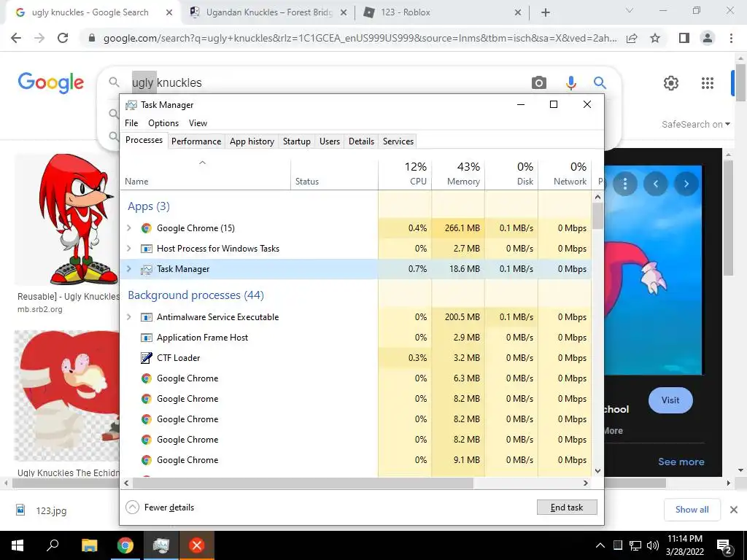Viewport: 747px width, 560px height.
Task: Open Task Manager File menu
Action: click(x=131, y=123)
